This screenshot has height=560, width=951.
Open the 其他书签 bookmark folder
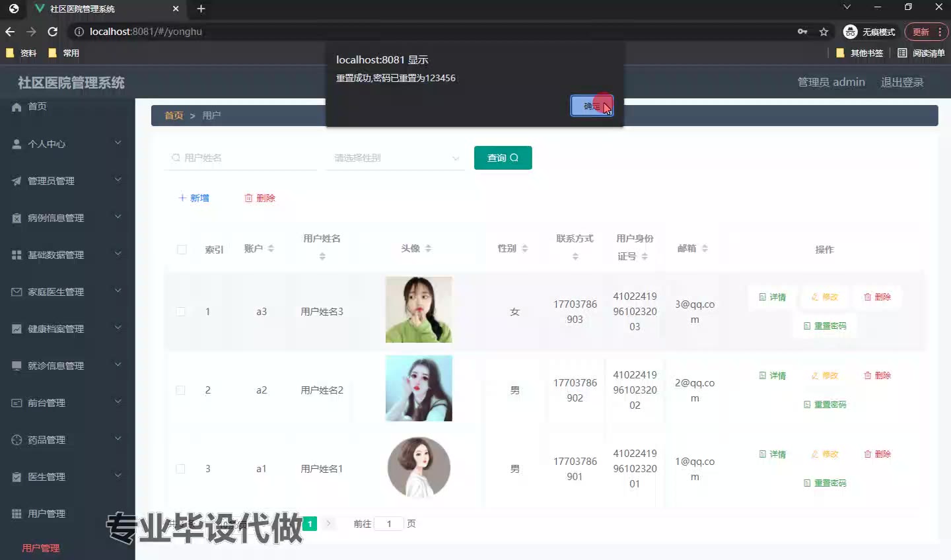click(x=859, y=53)
